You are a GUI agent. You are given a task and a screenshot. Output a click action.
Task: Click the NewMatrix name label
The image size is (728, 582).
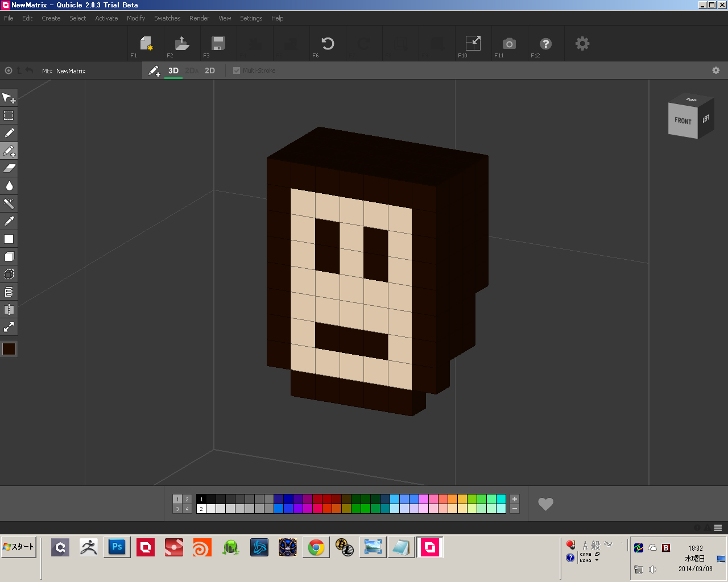pyautogui.click(x=71, y=71)
